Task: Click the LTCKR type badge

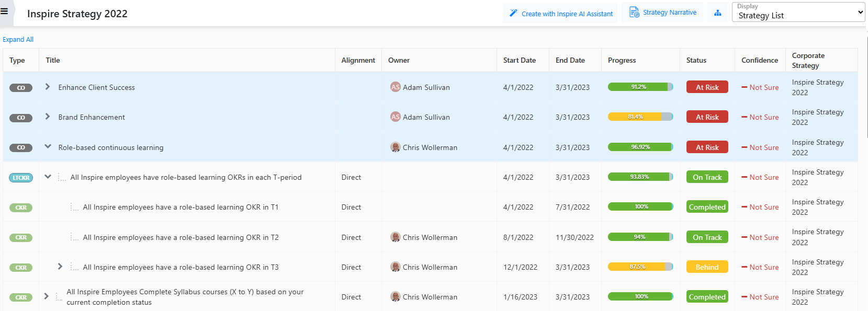Action: [21, 178]
